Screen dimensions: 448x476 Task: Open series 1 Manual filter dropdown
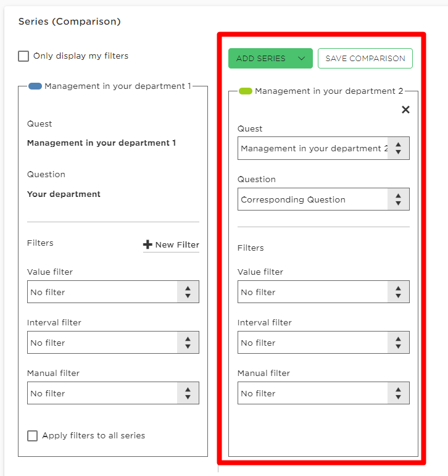point(113,393)
